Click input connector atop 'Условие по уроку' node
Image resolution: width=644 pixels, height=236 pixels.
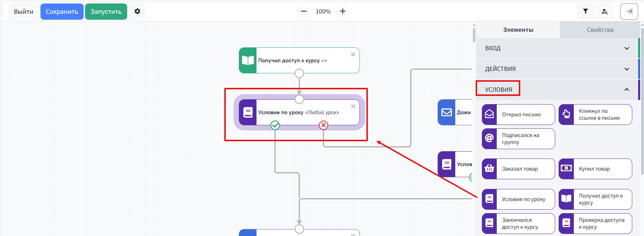coord(299,99)
